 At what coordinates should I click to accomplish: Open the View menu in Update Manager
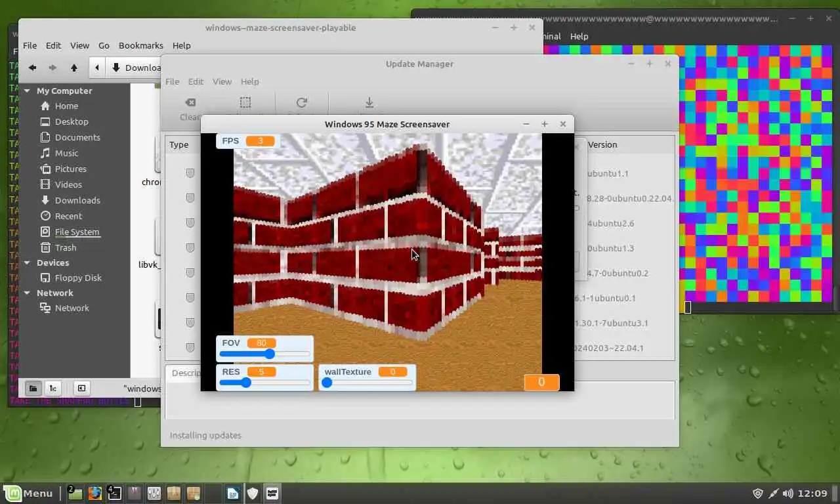point(222,81)
